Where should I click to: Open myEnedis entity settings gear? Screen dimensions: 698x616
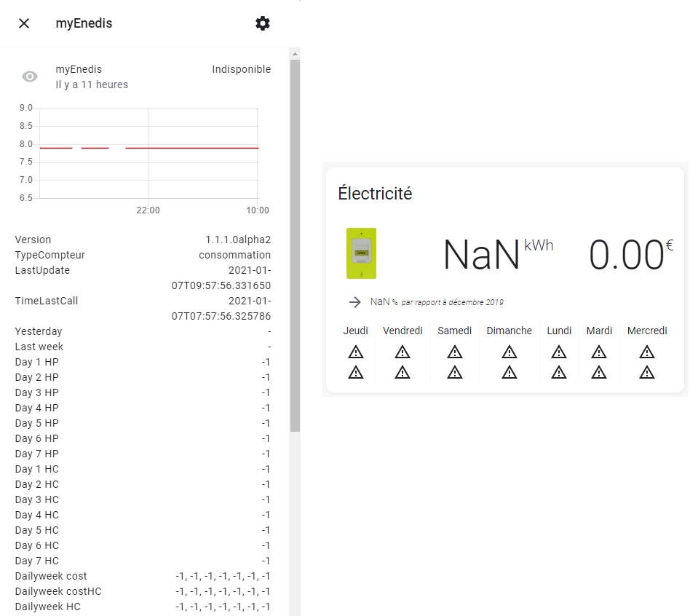[x=263, y=23]
